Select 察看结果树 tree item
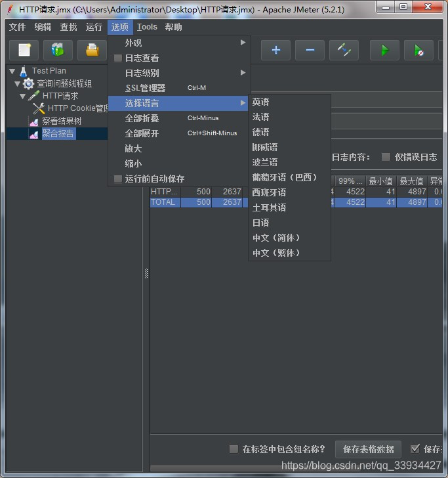The width and height of the screenshot is (448, 478). tap(62, 121)
